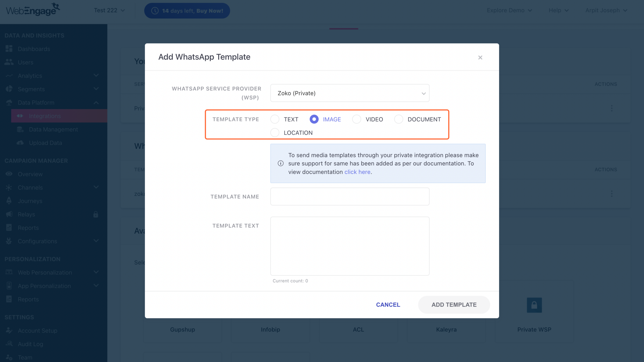This screenshot has width=644, height=362.
Task: Click the ADD TEMPLATE button
Action: click(454, 305)
